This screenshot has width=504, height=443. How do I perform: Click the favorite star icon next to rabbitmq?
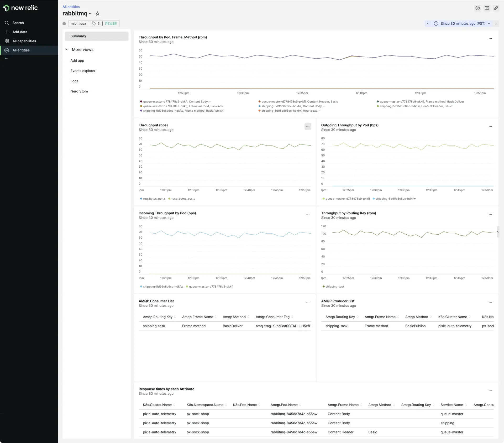point(98,13)
